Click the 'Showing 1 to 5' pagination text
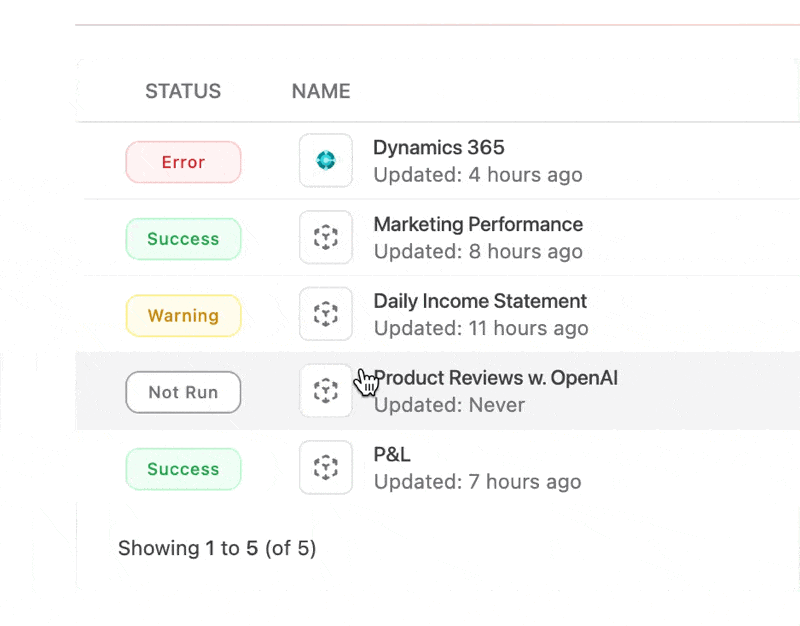The height and width of the screenshot is (626, 800). [x=217, y=548]
